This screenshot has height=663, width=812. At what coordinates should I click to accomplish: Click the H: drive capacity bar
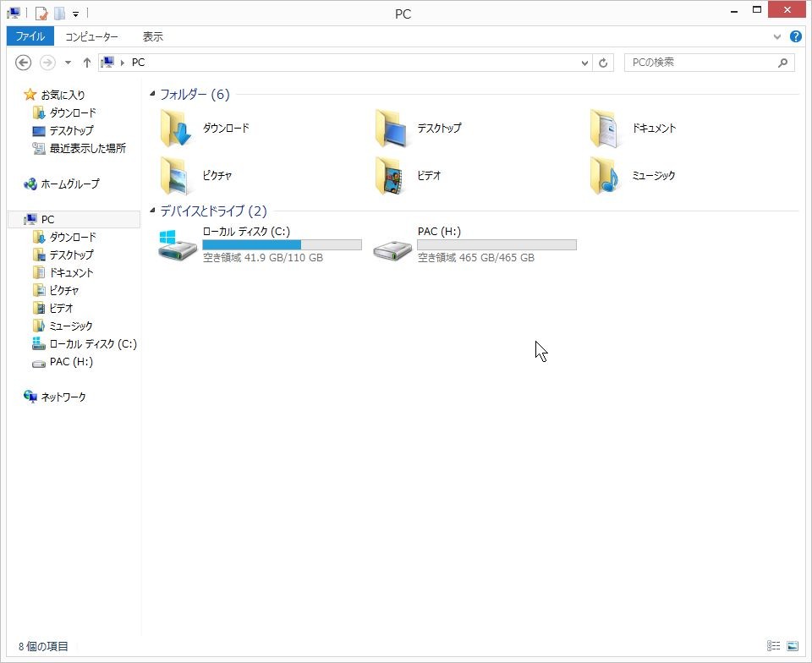point(497,244)
